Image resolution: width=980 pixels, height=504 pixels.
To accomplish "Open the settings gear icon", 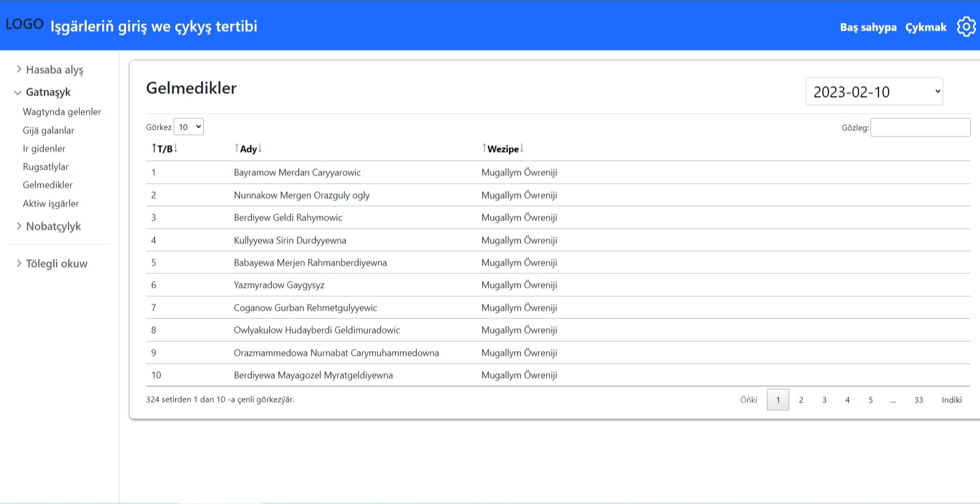I will point(966,26).
